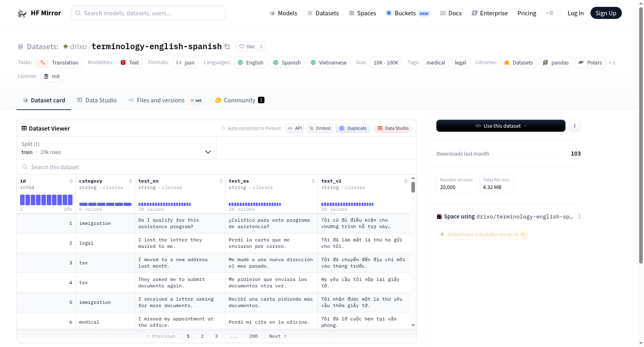Click the Log In link
Image resolution: width=644 pixels, height=347 pixels.
[576, 13]
